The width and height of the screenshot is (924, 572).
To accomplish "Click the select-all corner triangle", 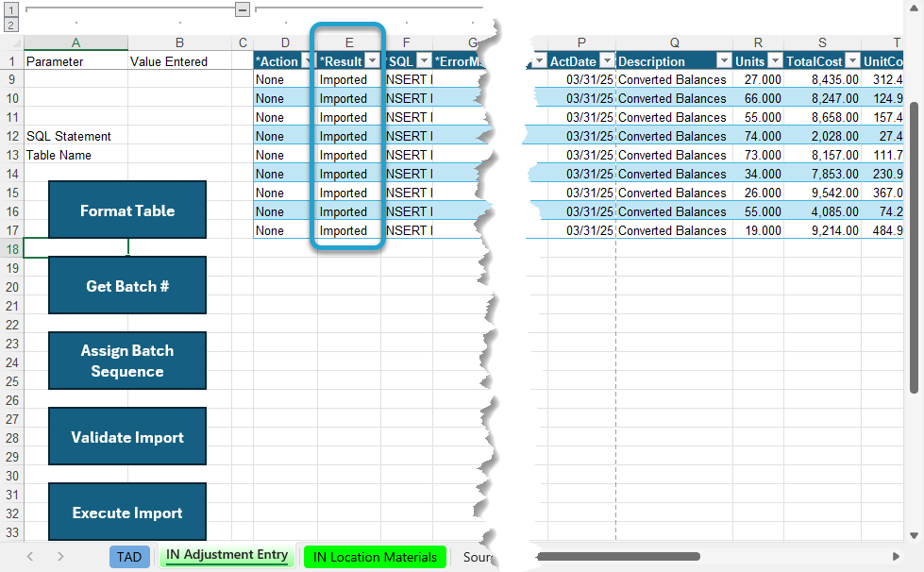I will [16, 43].
